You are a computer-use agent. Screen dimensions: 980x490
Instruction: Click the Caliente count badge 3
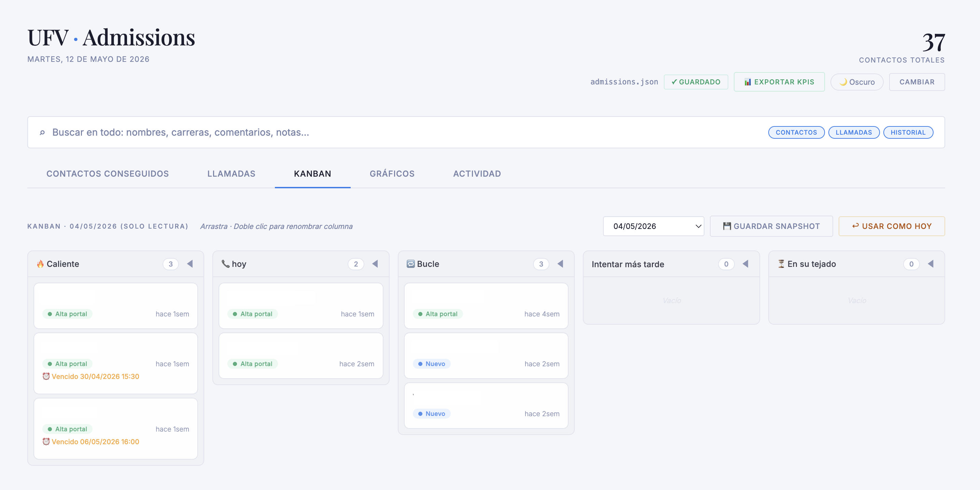pyautogui.click(x=170, y=264)
